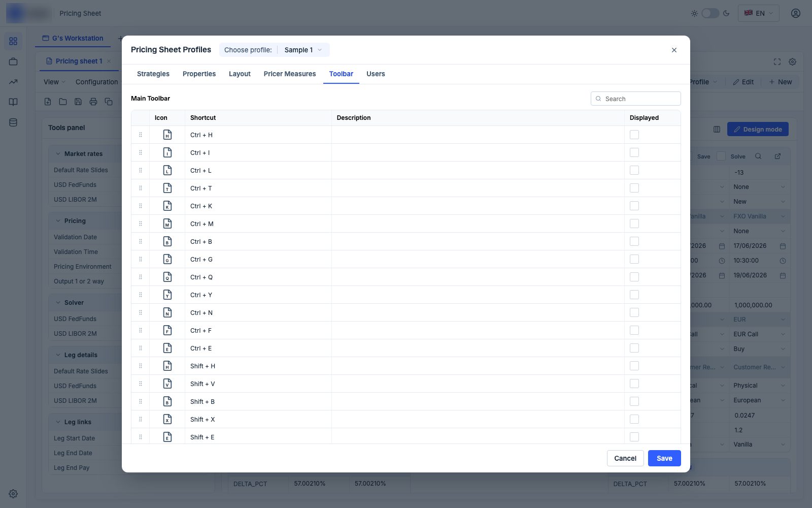Open the user account icon
Image resolution: width=812 pixels, height=508 pixels.
tap(796, 13)
